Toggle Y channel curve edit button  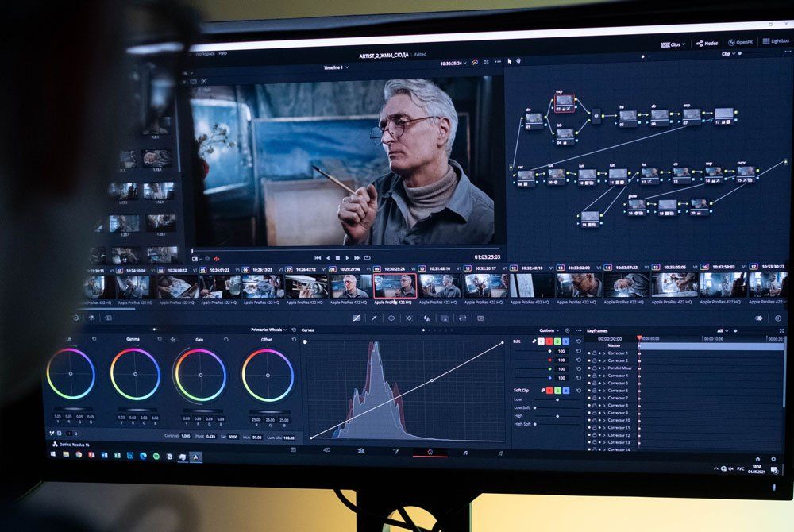542,341
